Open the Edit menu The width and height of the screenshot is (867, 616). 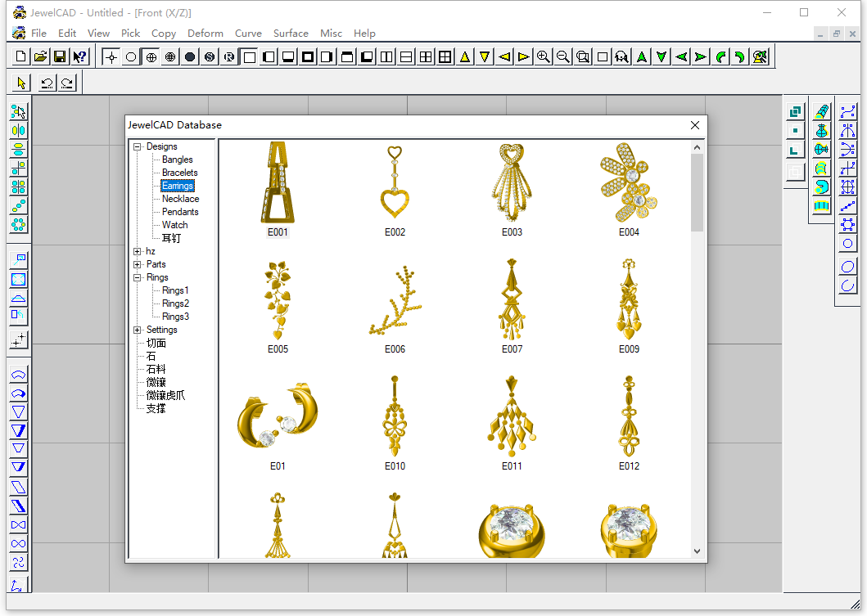[x=67, y=34]
